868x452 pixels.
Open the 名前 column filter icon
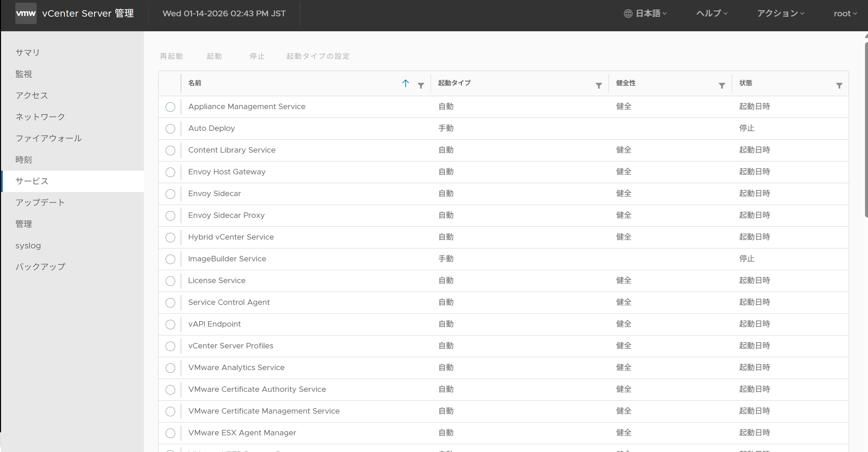pyautogui.click(x=421, y=86)
